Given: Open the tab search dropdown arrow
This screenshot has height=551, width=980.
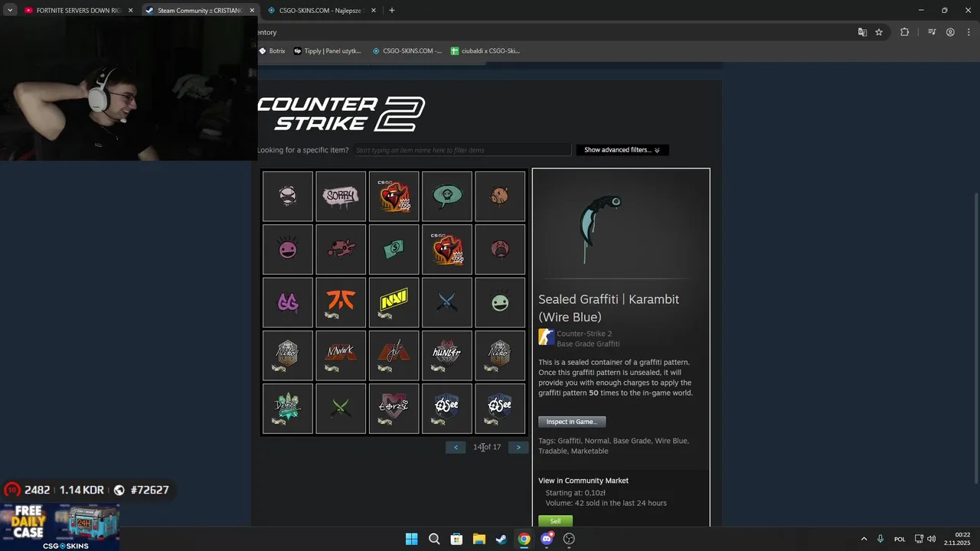Looking at the screenshot, I should 10,11.
